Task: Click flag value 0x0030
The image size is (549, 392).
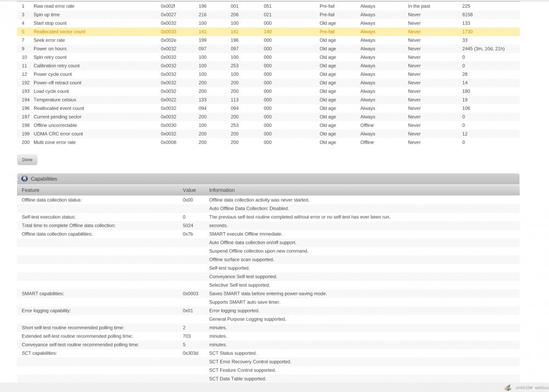Action: tap(169, 125)
